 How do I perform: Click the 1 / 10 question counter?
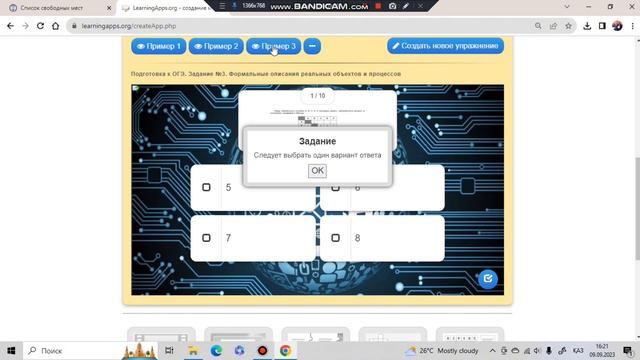click(x=318, y=96)
